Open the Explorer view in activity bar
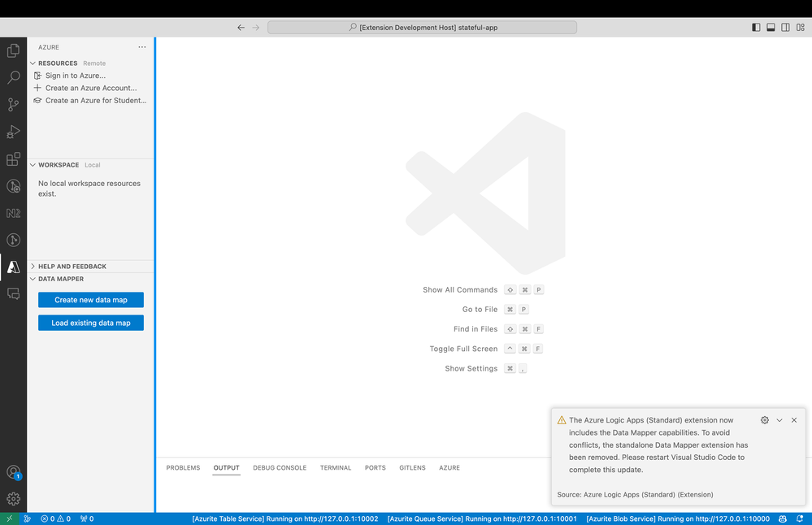Screen dimensions: 812x525 tap(14, 50)
